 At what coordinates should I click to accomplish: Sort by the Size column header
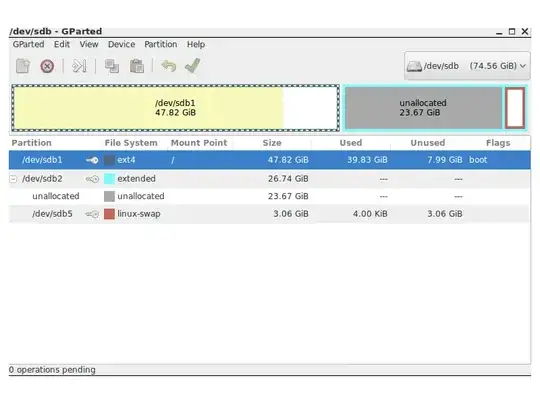pyautogui.click(x=272, y=143)
